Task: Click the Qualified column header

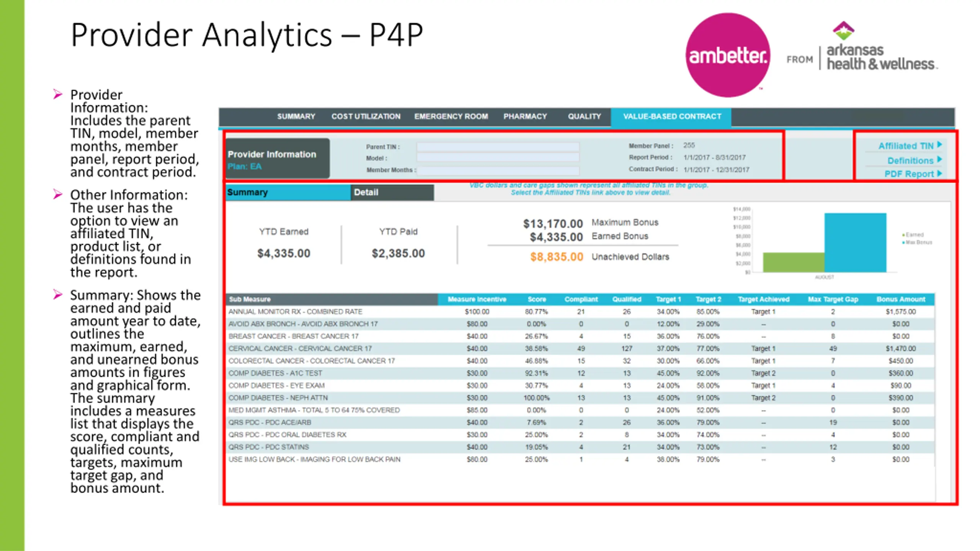Action: pos(626,299)
